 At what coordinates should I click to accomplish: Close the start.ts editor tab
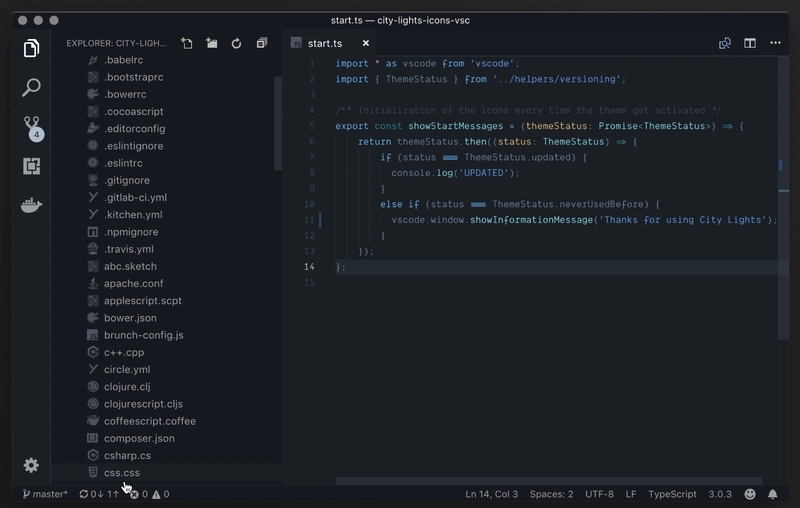click(x=366, y=43)
